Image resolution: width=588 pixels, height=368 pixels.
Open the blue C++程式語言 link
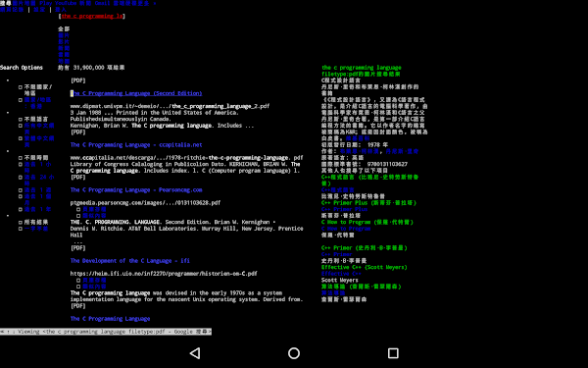tap(337, 190)
